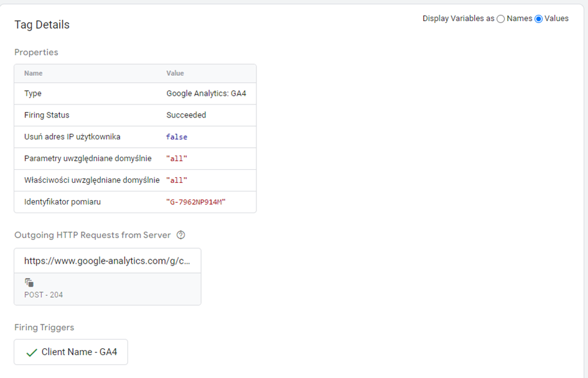This screenshot has height=378, width=588.
Task: Click the measurement ID value G-7962NP914M
Action: (x=195, y=202)
